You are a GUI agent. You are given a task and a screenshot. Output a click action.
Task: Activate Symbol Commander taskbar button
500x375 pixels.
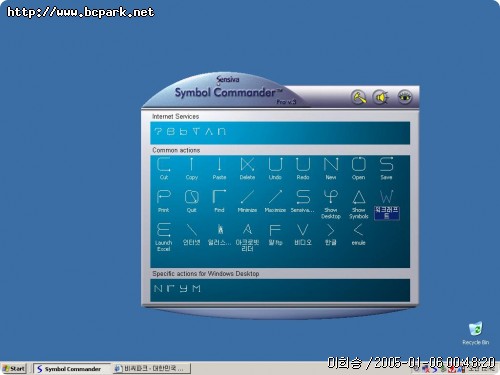[x=71, y=369]
